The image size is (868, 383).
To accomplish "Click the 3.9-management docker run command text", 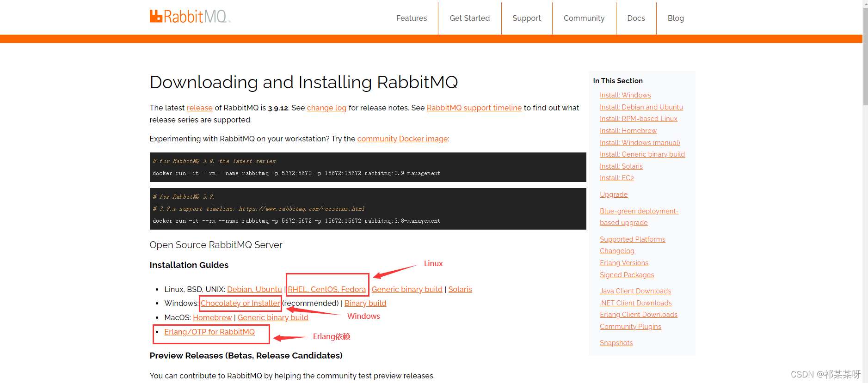I will coord(296,173).
